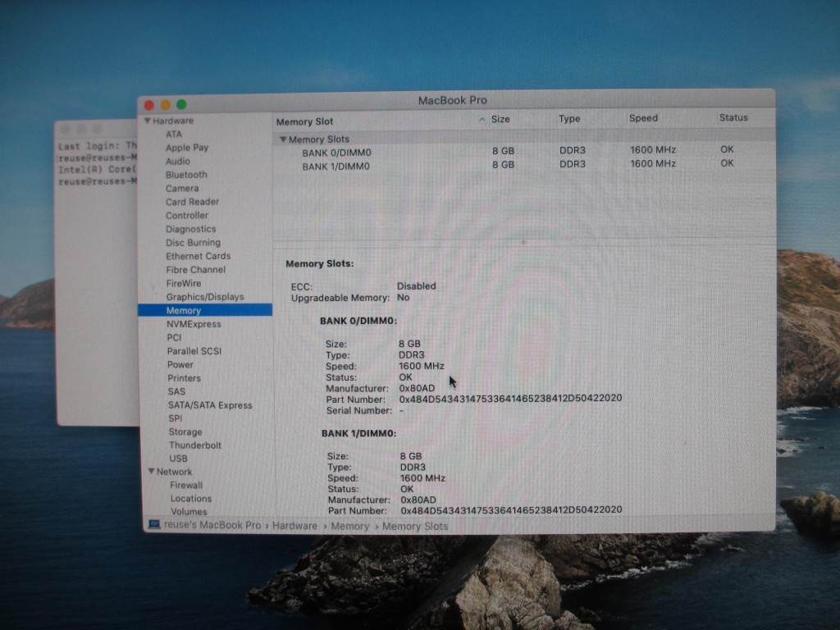
Task: Close the MacBook Pro System Information window
Action: 149,105
